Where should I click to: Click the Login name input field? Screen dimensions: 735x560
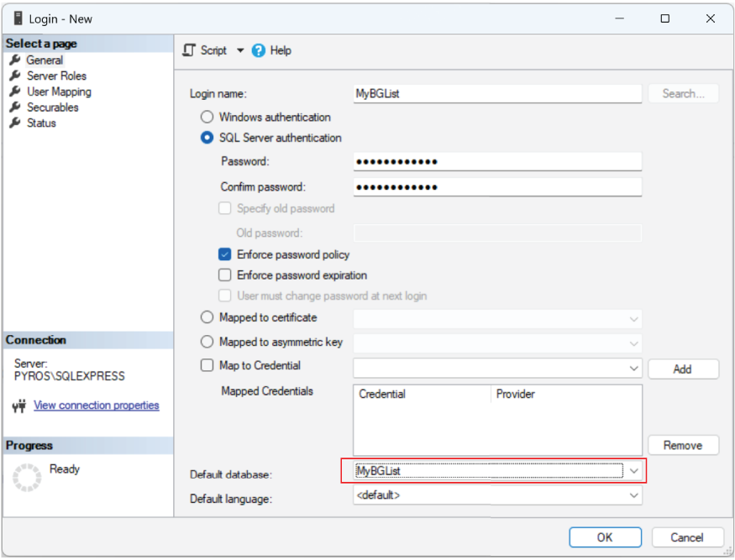point(497,94)
